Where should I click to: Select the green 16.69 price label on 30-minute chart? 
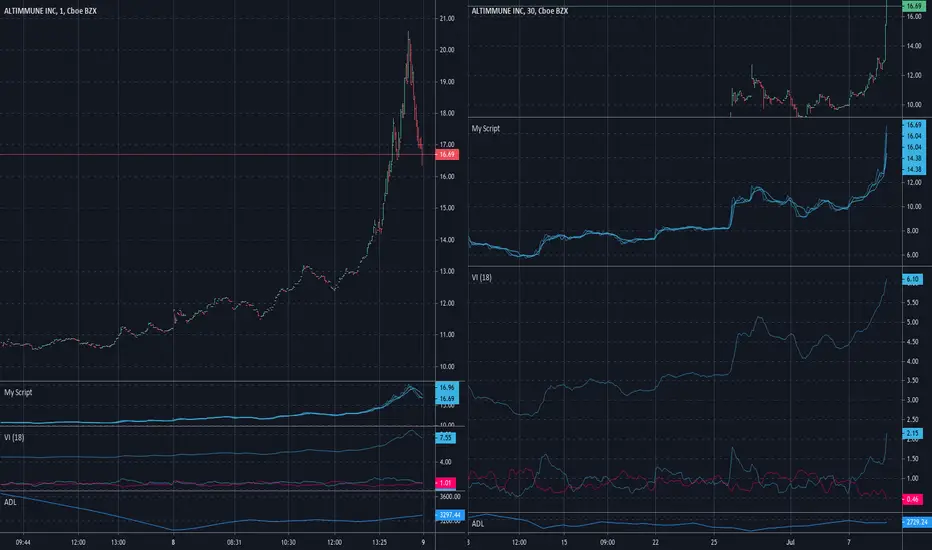pos(914,6)
